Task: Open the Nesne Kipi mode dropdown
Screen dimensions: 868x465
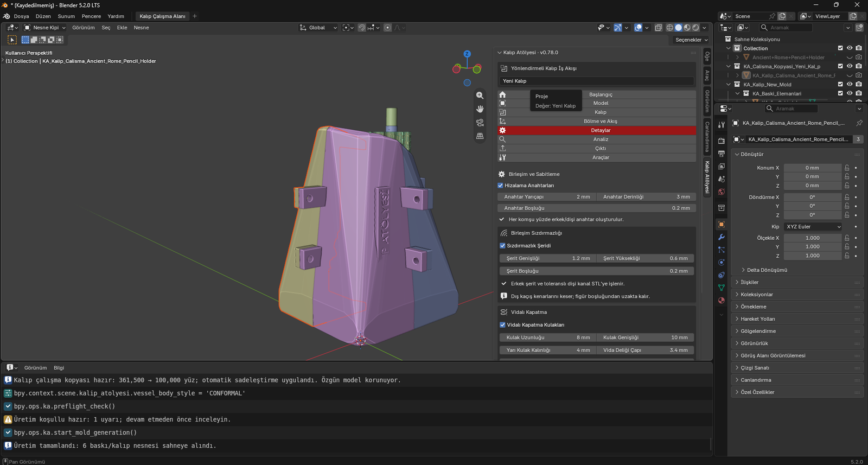Action: (x=45, y=28)
